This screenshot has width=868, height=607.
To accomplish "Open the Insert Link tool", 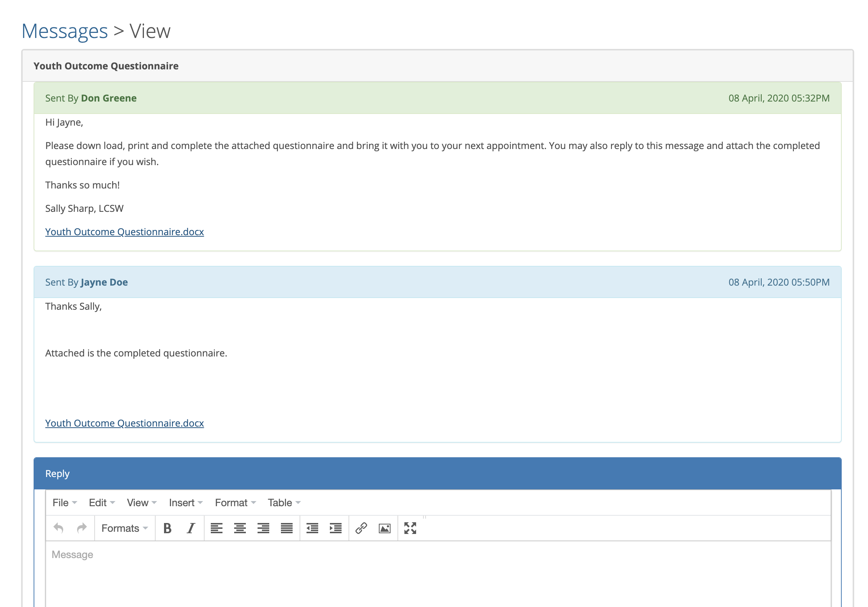I will (x=361, y=528).
